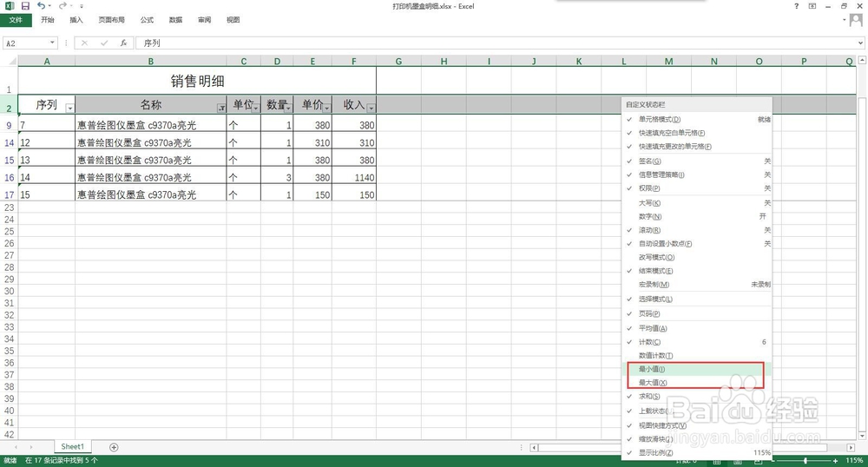Switch to the 插入 ribbon tab
The width and height of the screenshot is (868, 467).
point(76,20)
